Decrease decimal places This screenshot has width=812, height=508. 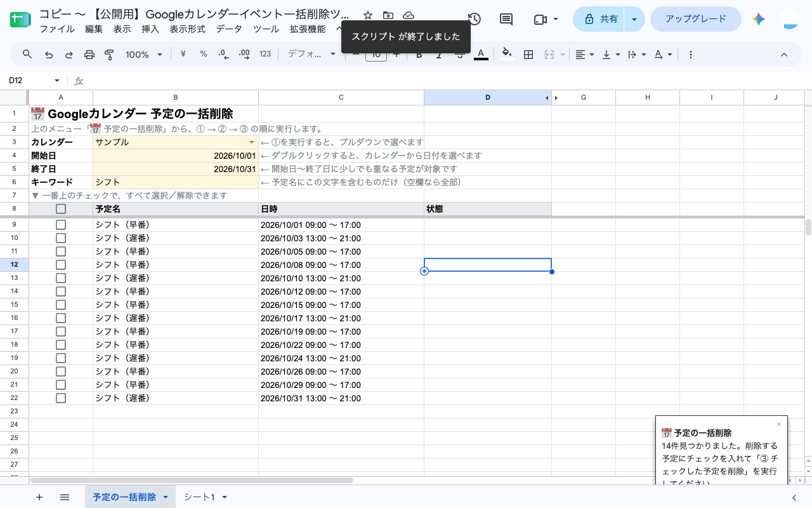pyautogui.click(x=223, y=55)
